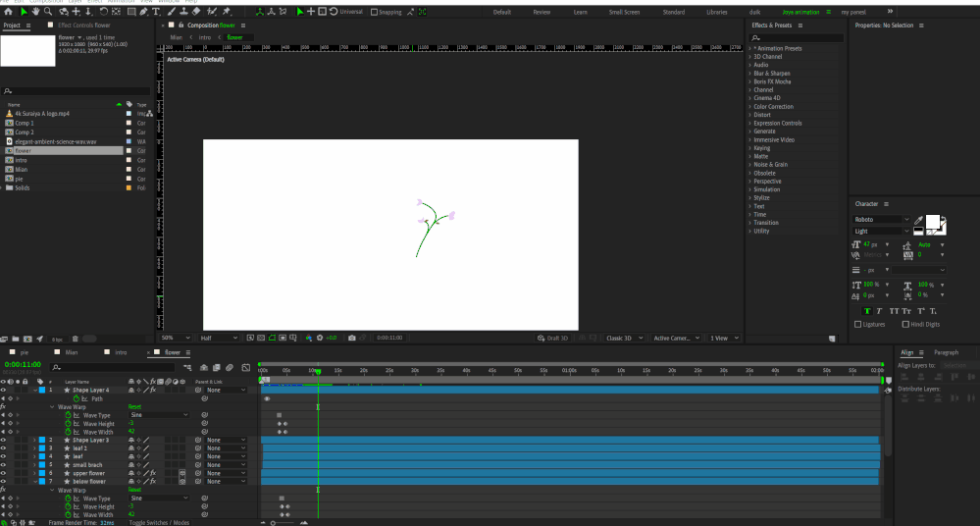The image size is (980, 526).
Task: Show more workspaces with the double chevron
Action: tap(890, 12)
